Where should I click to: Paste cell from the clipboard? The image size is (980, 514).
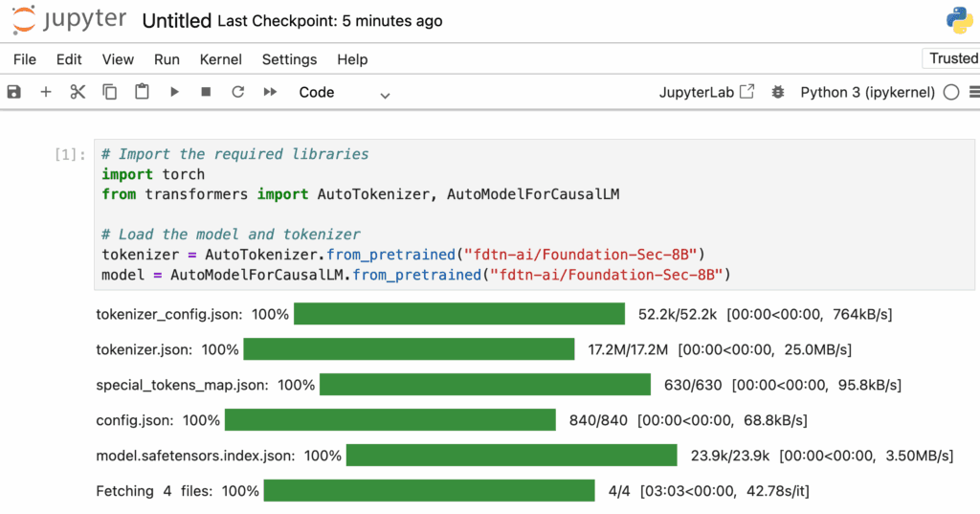tap(142, 91)
